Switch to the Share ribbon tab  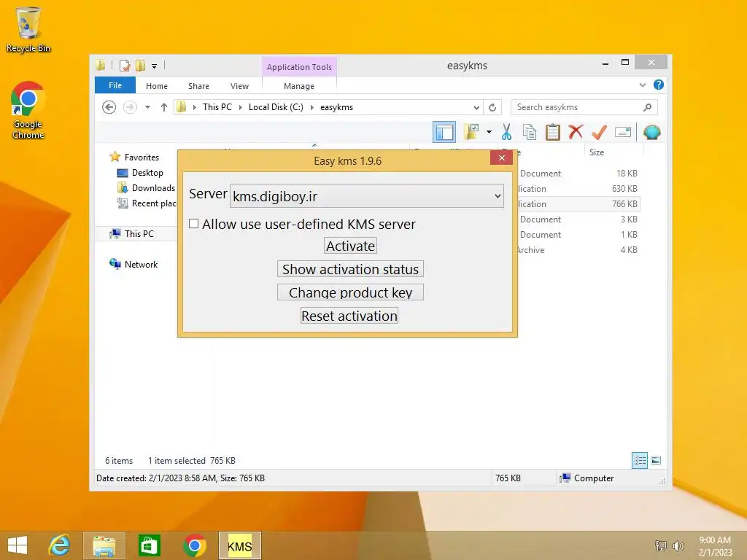click(198, 86)
